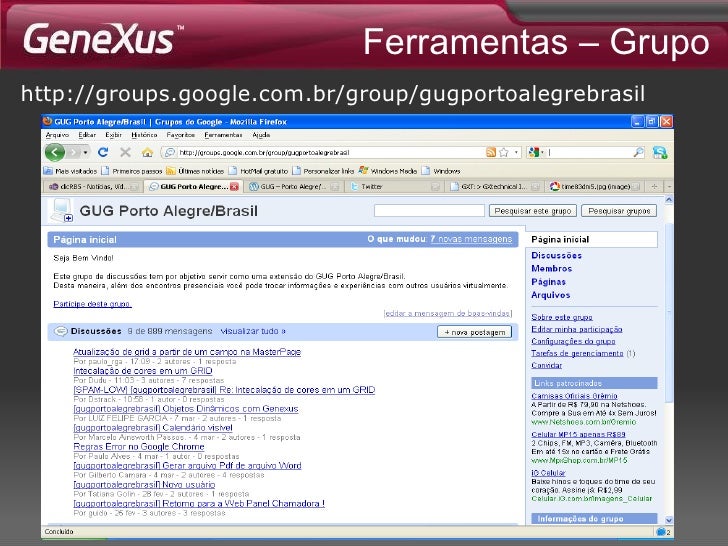Click the Forward navigation arrow
The image size is (728, 546).
click(74, 152)
